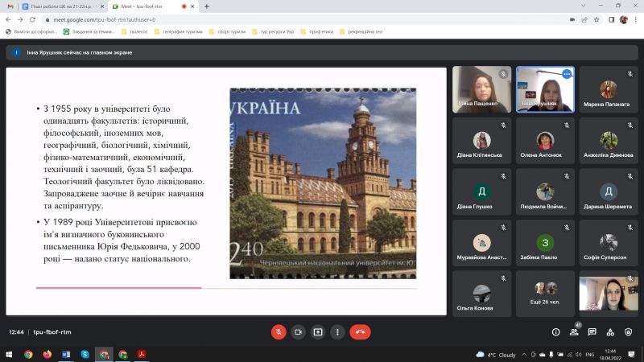The height and width of the screenshot is (362, 644).
Task: Click Діана Глушко avatar tile
Action: point(481,191)
